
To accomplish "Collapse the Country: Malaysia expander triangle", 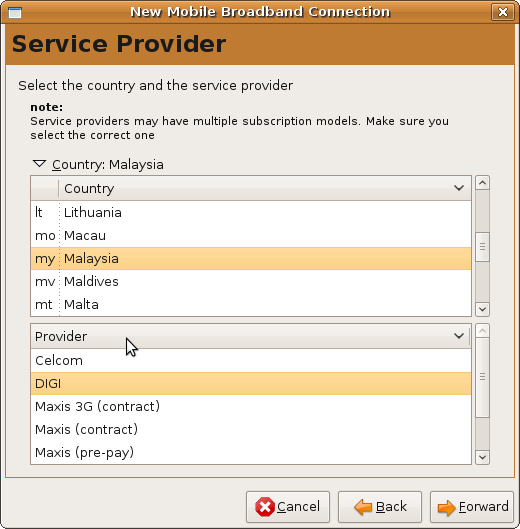I will click(x=39, y=164).
